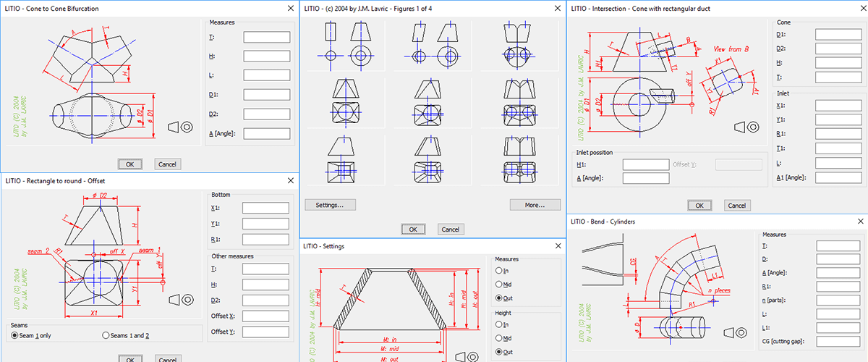Cancel the Figures 1 of 4 dialog
Screen dimensions: 868x362
pos(450,230)
